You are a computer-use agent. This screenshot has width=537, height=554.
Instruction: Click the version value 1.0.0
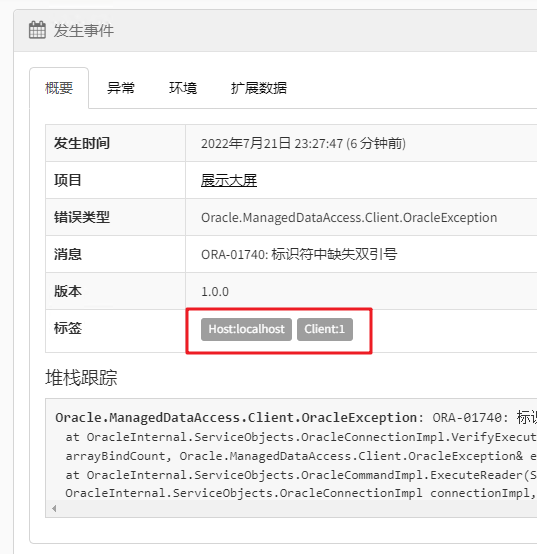click(x=215, y=292)
